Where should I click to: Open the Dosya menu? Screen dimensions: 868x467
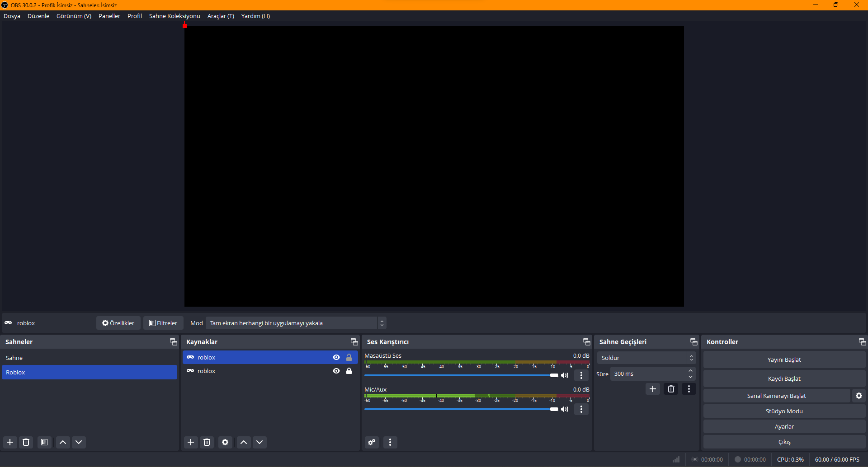[x=12, y=16]
